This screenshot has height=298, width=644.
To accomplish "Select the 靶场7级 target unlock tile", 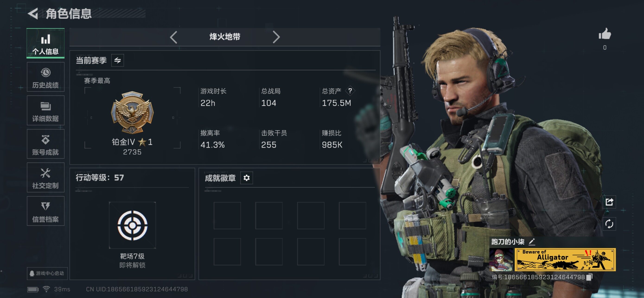I will pyautogui.click(x=133, y=225).
